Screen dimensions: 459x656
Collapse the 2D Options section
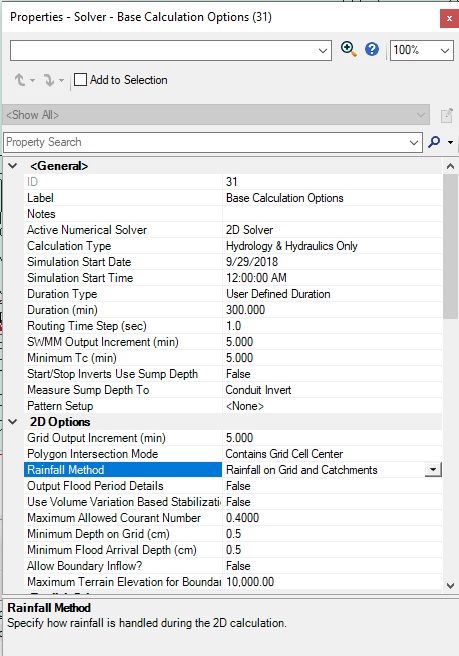coord(13,422)
